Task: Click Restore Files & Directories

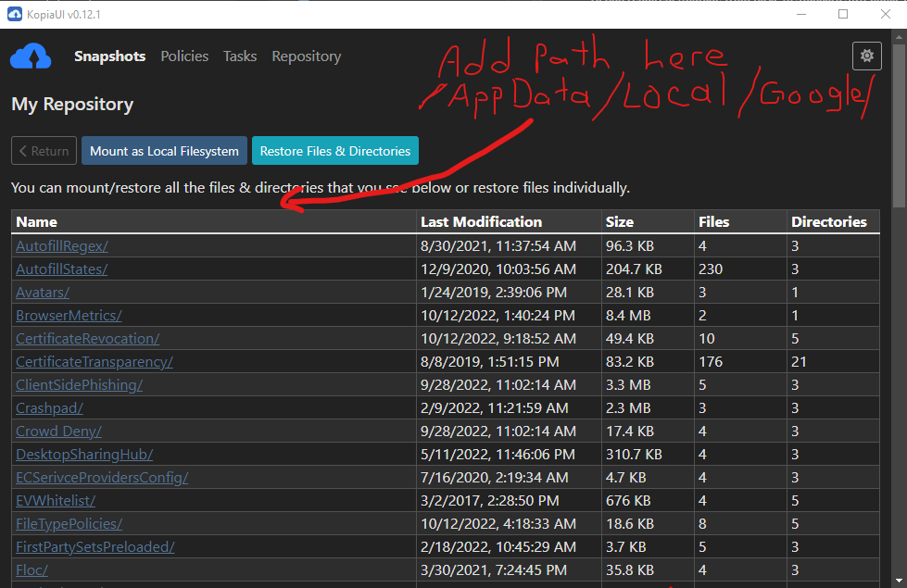Action: (334, 150)
